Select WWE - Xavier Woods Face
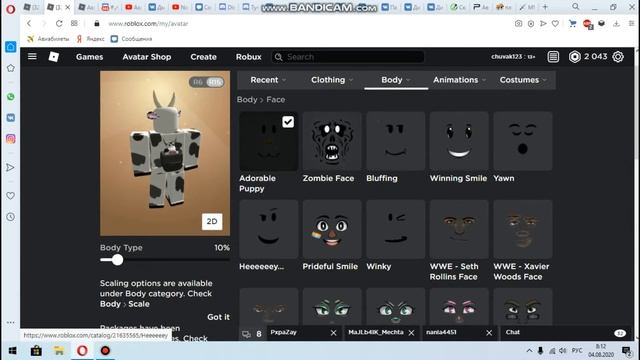 click(523, 229)
